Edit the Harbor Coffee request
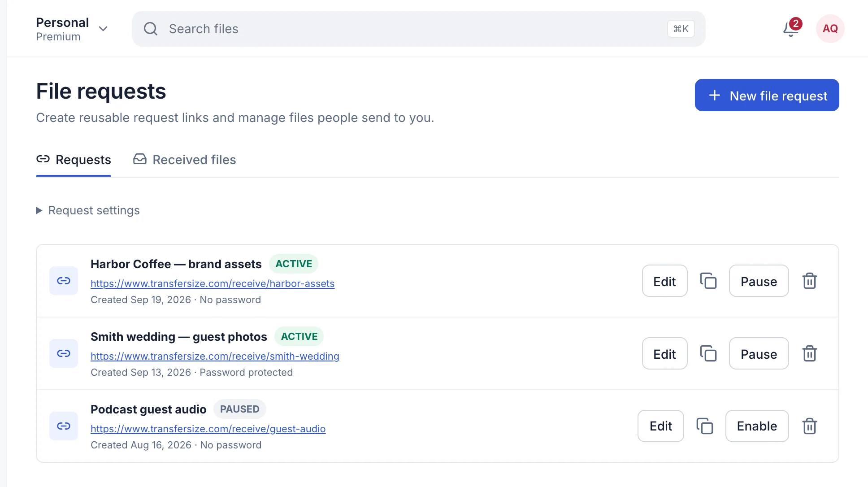868x487 pixels. tap(664, 281)
